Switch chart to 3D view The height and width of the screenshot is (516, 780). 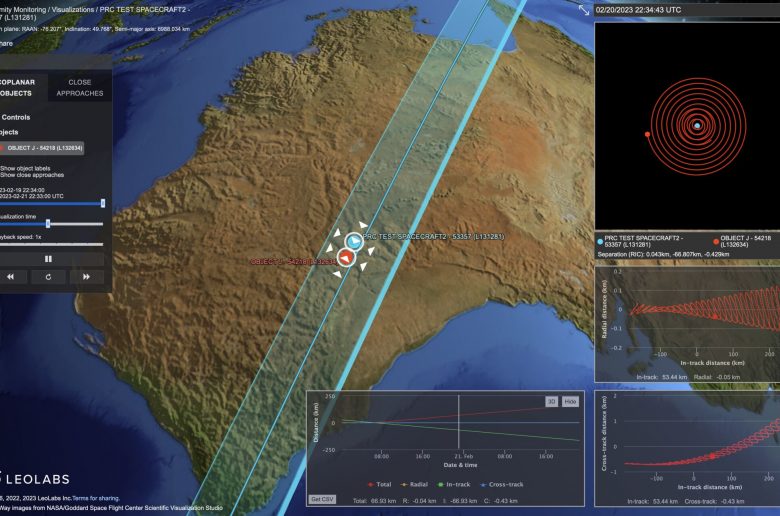click(551, 400)
